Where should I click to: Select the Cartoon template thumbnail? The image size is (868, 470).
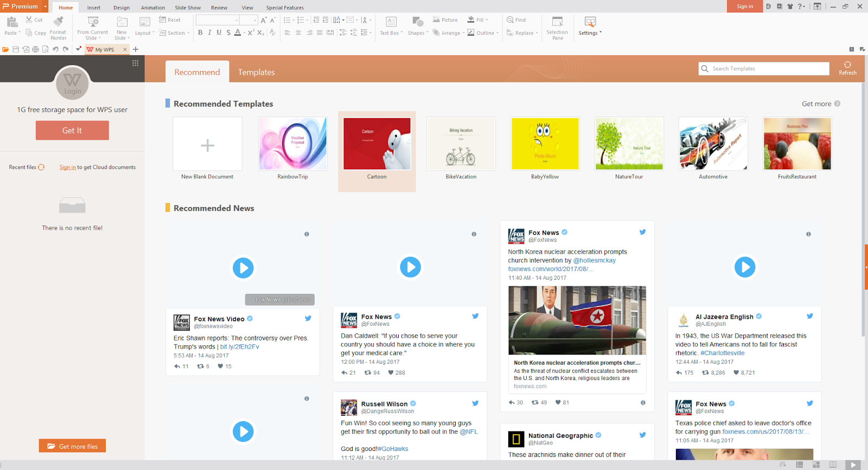tap(377, 144)
